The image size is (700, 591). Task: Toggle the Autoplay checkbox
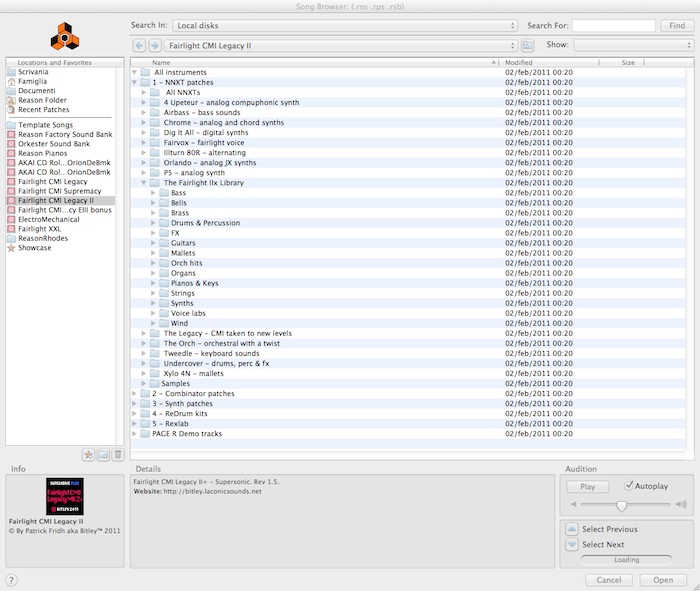pyautogui.click(x=629, y=486)
